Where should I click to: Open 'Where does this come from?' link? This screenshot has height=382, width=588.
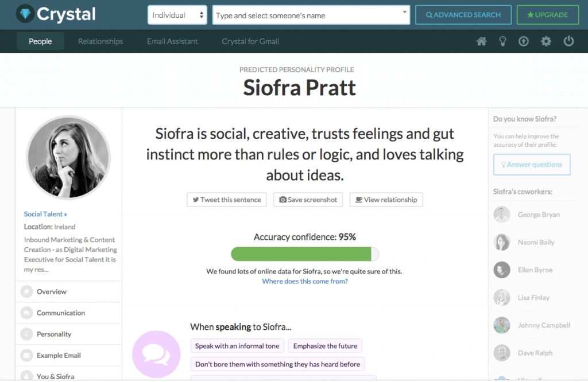[x=305, y=281]
